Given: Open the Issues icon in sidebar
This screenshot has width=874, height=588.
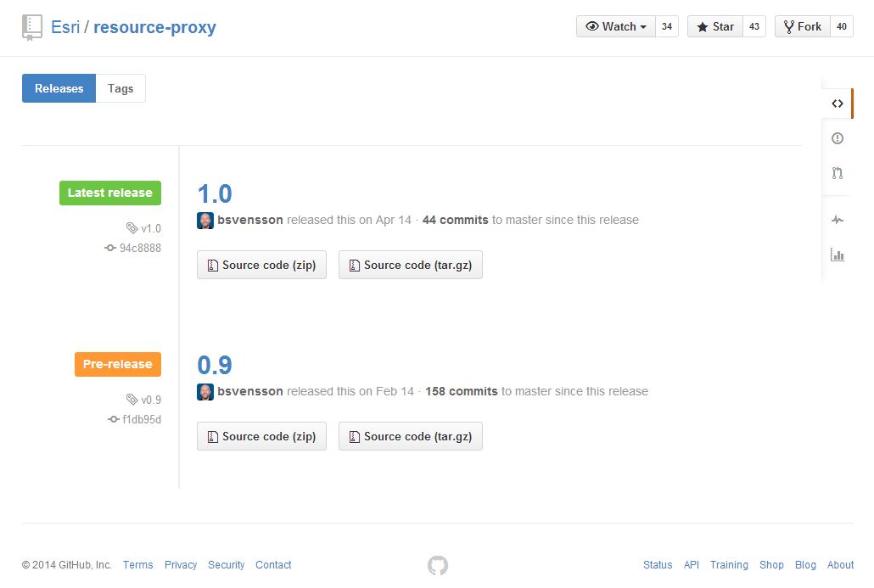Looking at the screenshot, I should (838, 138).
